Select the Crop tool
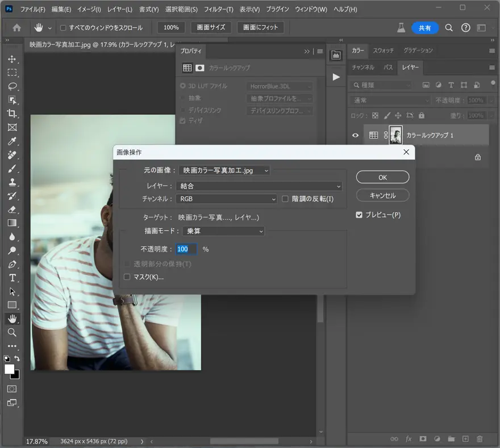The height and width of the screenshot is (448, 500). (x=12, y=114)
